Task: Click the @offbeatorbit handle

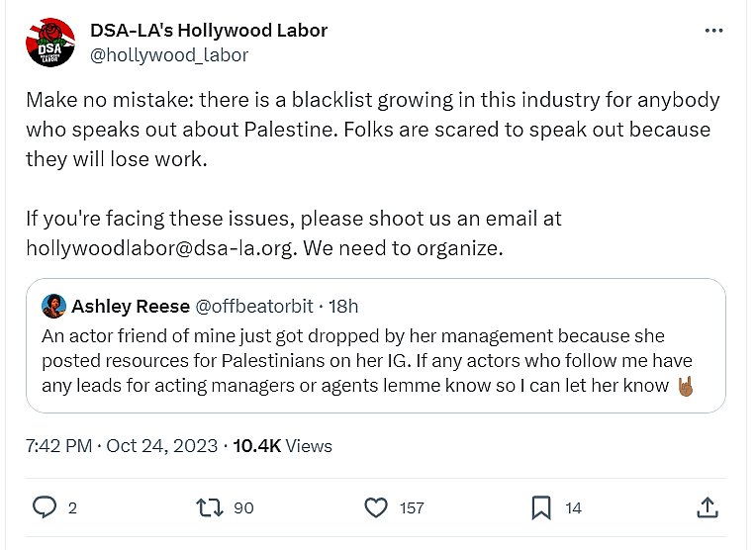Action: pyautogui.click(x=256, y=306)
